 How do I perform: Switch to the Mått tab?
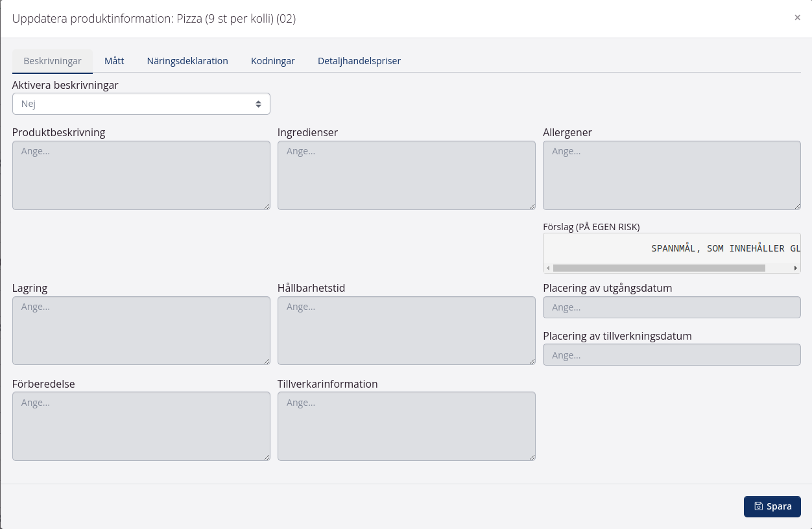[114, 61]
